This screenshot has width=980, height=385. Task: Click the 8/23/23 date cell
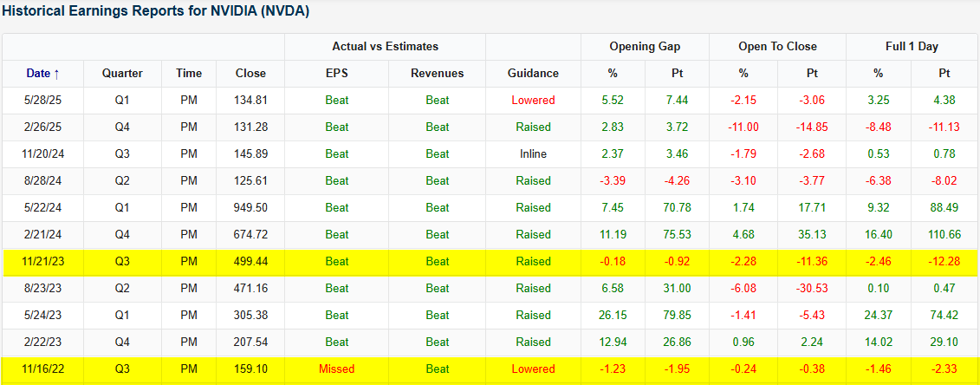point(42,288)
